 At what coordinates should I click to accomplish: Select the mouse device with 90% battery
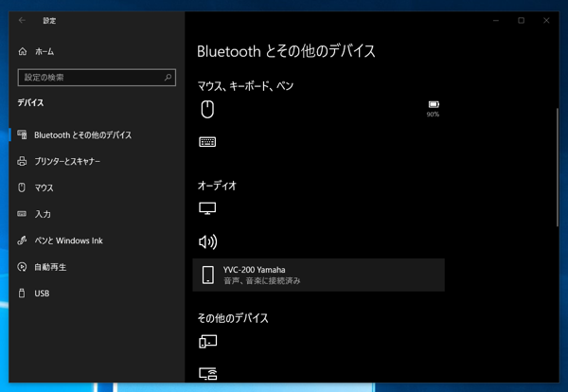[319, 110]
